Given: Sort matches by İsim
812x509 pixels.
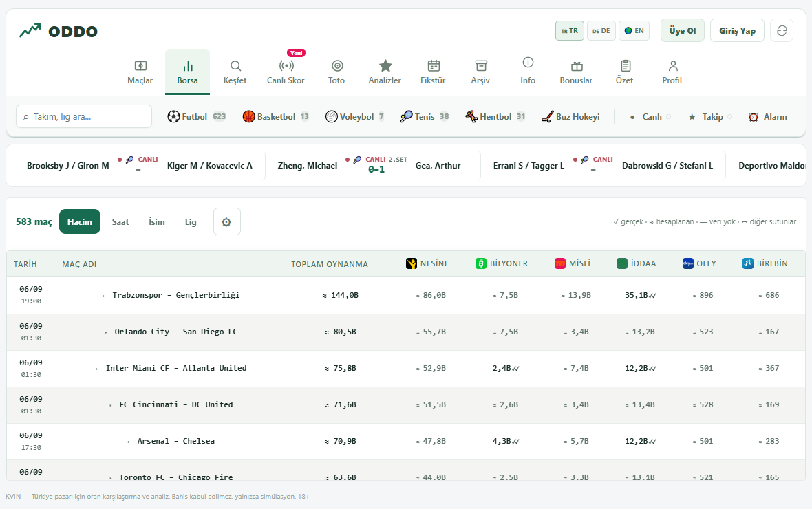Looking at the screenshot, I should coord(157,221).
